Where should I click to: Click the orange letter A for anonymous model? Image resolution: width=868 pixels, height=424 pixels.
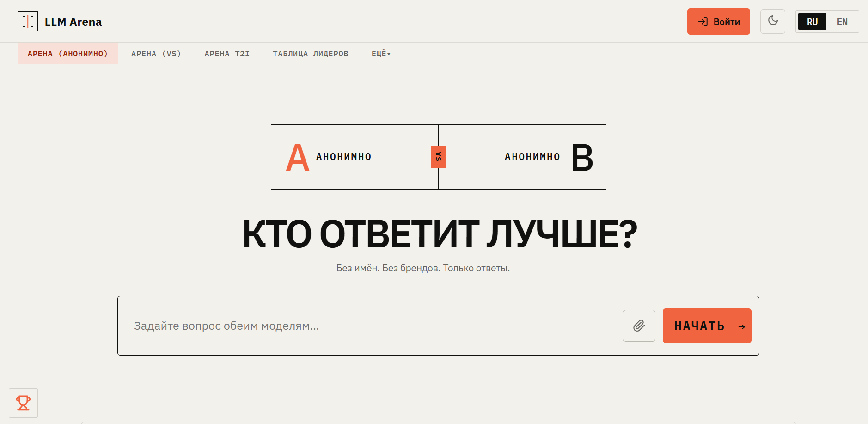[x=298, y=157]
